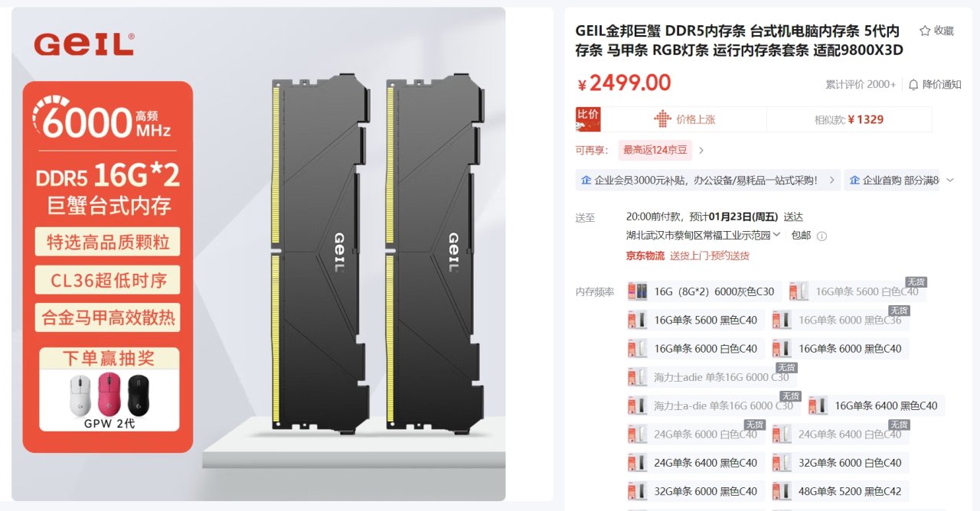Click the main GeIL memory product image

click(x=259, y=254)
